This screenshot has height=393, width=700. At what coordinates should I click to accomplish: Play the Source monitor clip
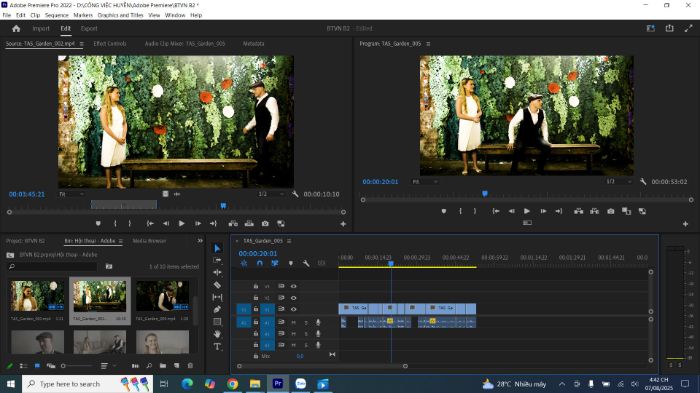pos(181,223)
